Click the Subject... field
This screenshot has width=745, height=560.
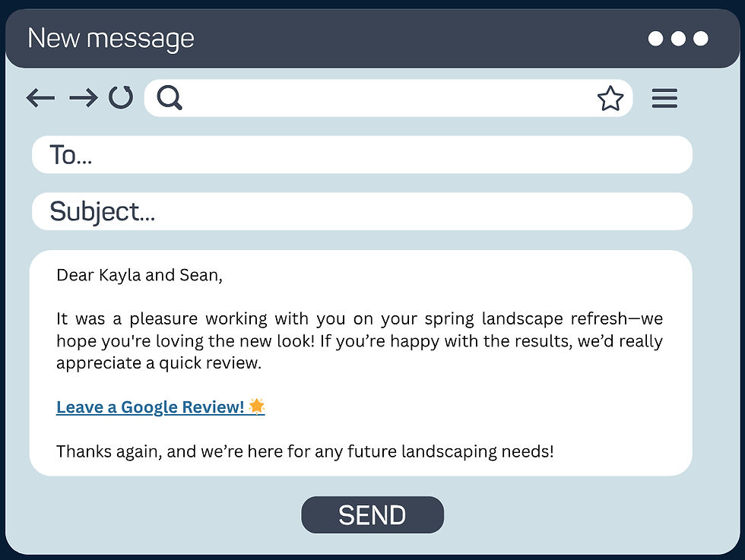362,211
